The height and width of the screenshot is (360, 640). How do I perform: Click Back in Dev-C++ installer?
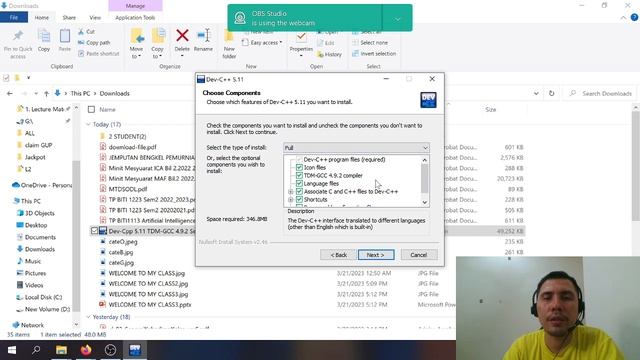coord(338,255)
